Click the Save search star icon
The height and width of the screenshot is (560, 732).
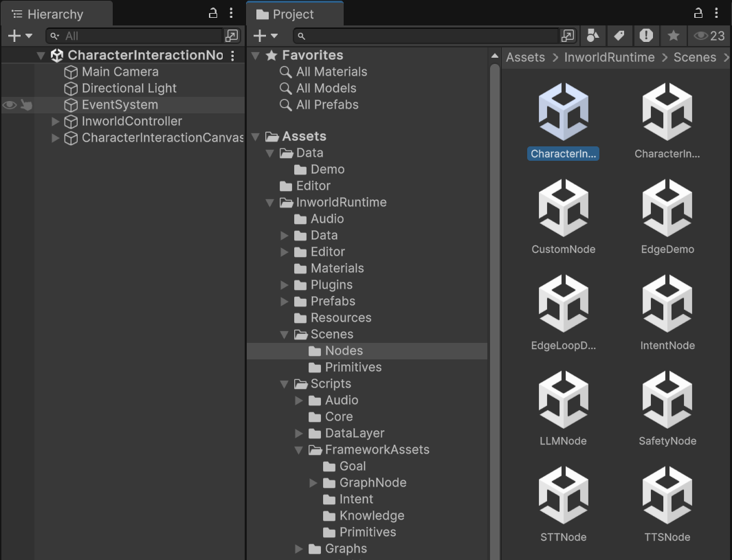[x=673, y=36]
